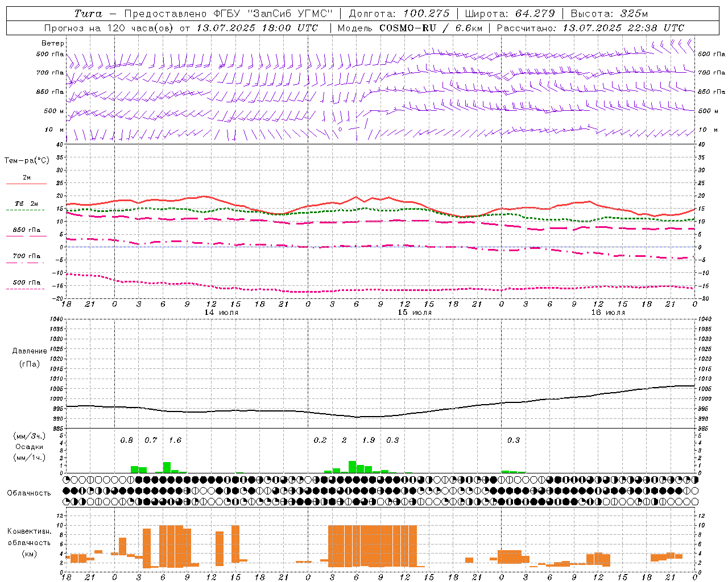Click the "Облачность" cloud cover label
Image resolution: width=728 pixels, height=582 pixels.
(29, 493)
